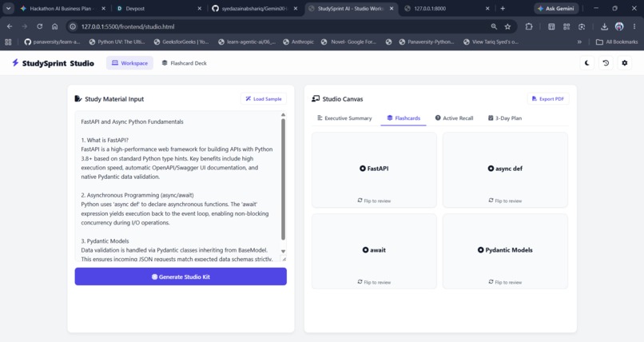Reload the current page

coord(39,26)
